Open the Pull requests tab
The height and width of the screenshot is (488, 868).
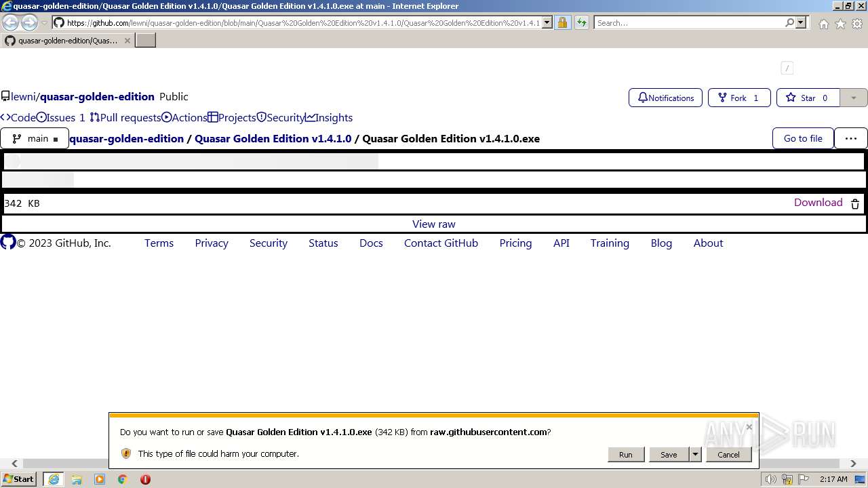coord(125,117)
